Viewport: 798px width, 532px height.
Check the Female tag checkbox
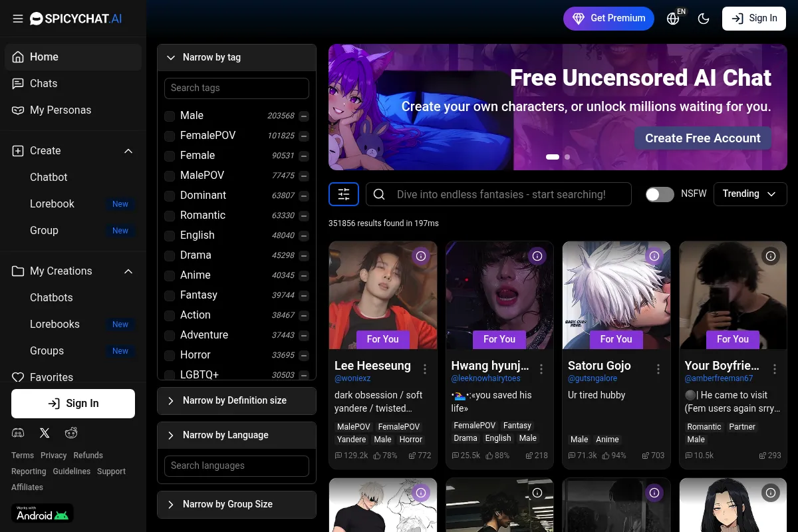(x=170, y=156)
